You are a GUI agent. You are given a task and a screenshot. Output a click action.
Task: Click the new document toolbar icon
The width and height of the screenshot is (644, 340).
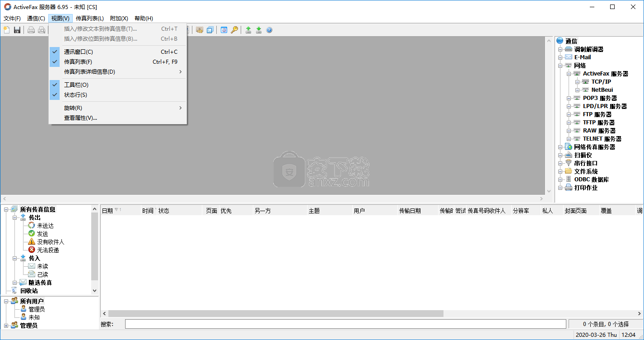[x=6, y=30]
